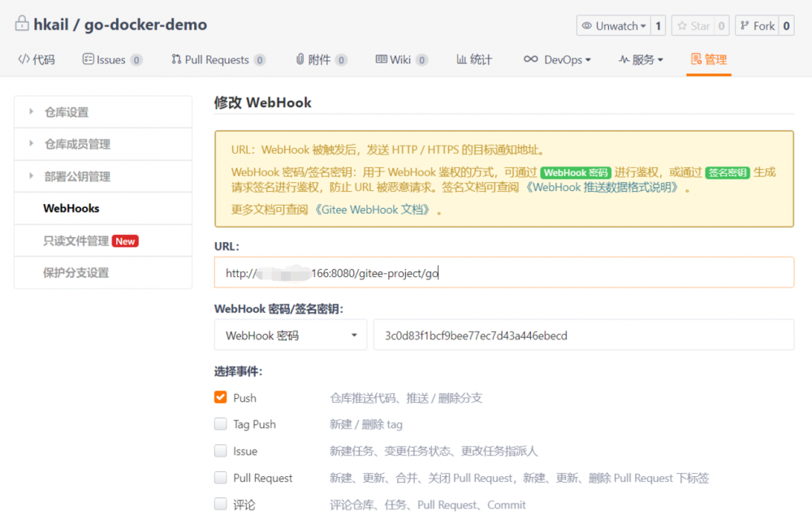Image resolution: width=812 pixels, height=520 pixels.
Task: Enable the Tag Push event checkbox
Action: click(x=220, y=424)
